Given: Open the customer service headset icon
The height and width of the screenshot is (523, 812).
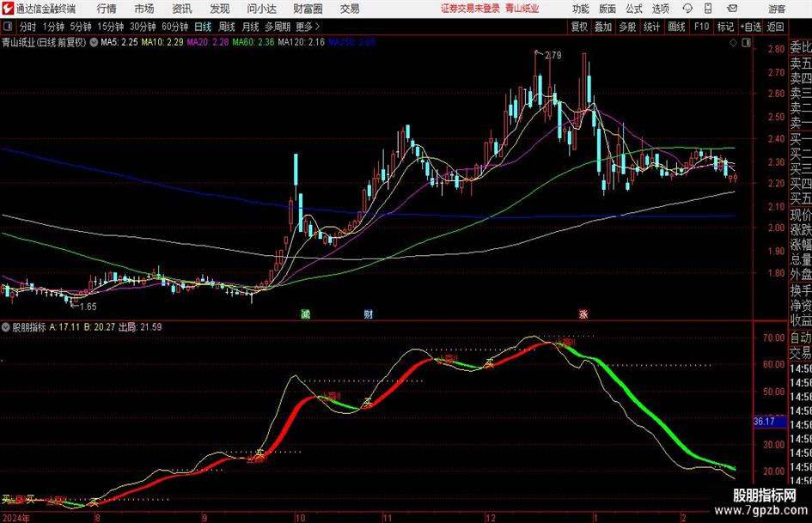Looking at the screenshot, I should [x=687, y=9].
